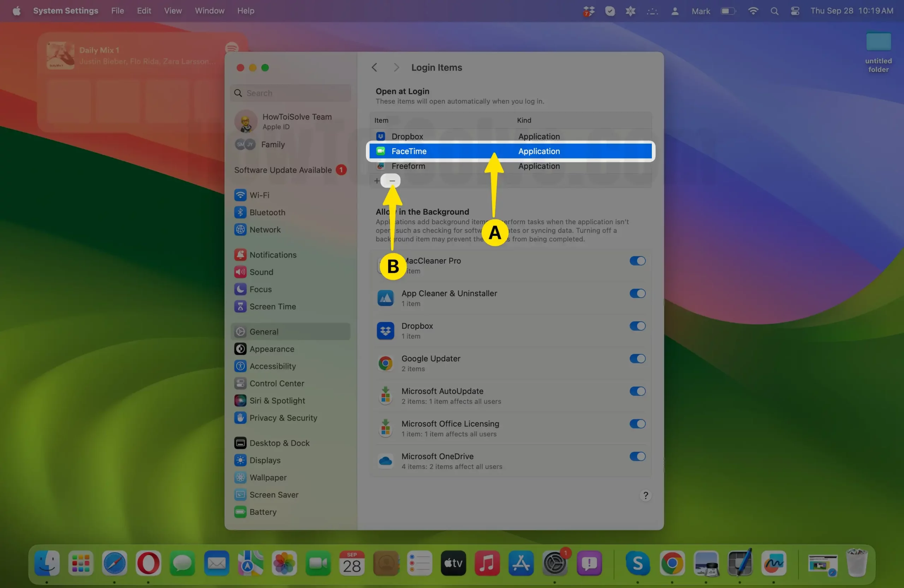Open the Help menu
Screen dimensions: 904x588
(x=246, y=11)
